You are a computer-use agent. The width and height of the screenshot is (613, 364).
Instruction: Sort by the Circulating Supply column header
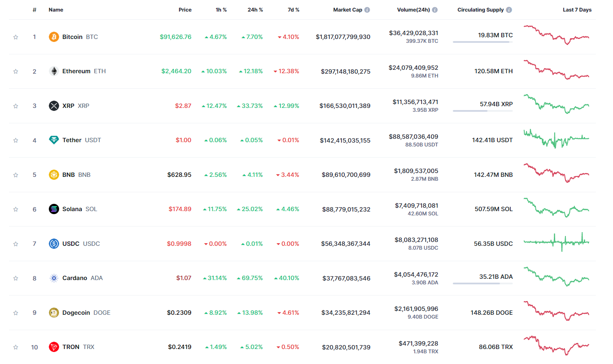[480, 10]
